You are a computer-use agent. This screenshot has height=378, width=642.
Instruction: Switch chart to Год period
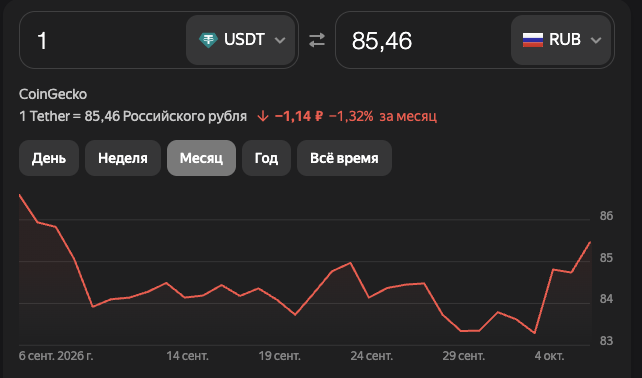pos(267,158)
